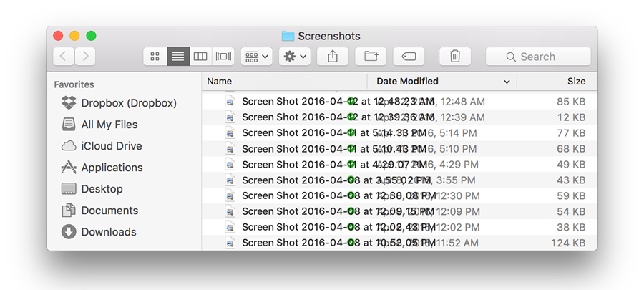The width and height of the screenshot is (644, 290).
Task: Open Dropbox in the sidebar
Action: pyautogui.click(x=129, y=103)
